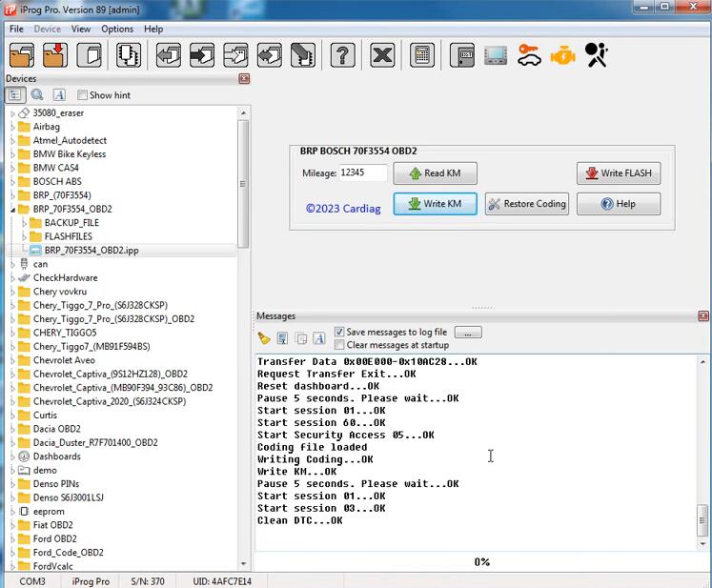Close the Messages panel

[x=703, y=316]
